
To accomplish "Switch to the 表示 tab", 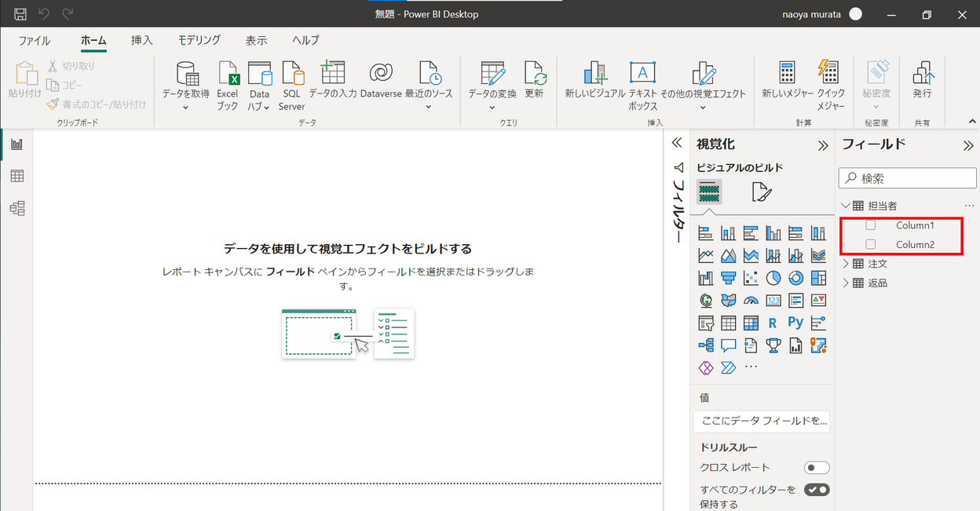I will tap(256, 40).
